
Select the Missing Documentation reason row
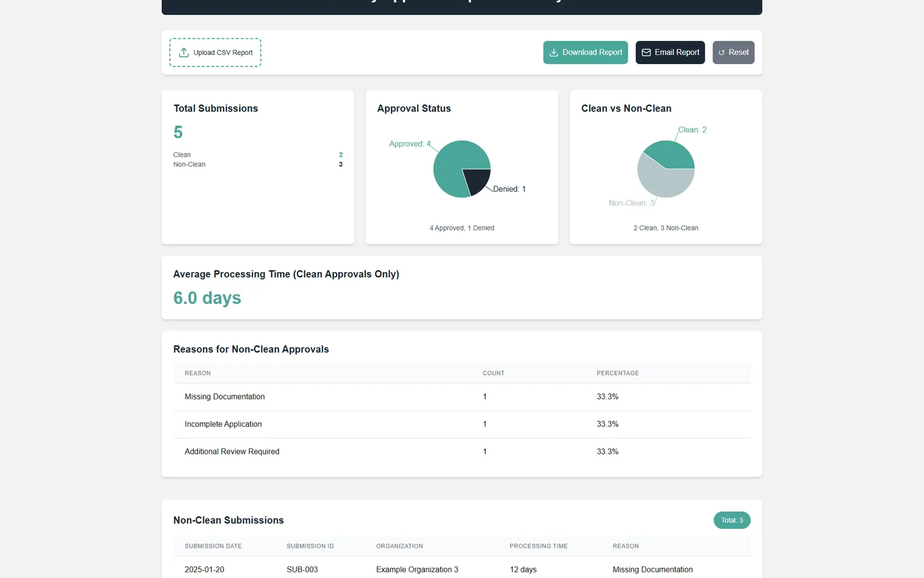click(x=462, y=397)
